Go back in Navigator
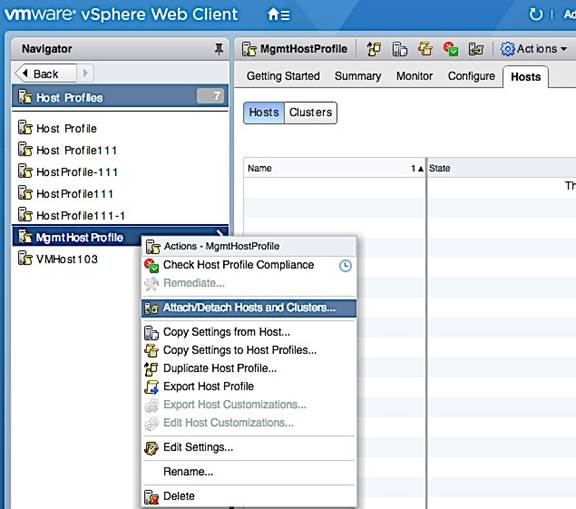This screenshot has width=576, height=509. [46, 73]
